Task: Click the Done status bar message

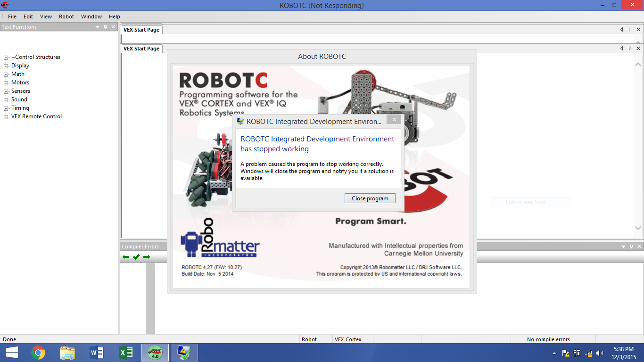Action: point(9,339)
